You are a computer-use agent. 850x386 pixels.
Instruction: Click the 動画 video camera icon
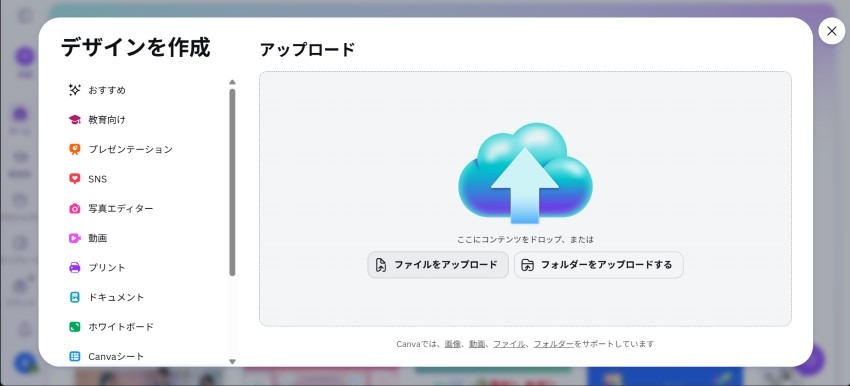(x=75, y=238)
